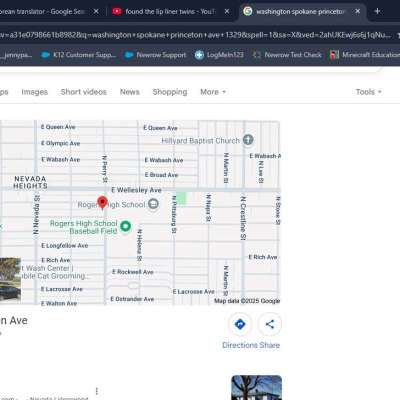Select Hillyard Baptist Church map label
The height and width of the screenshot is (400, 400).
coord(200,141)
